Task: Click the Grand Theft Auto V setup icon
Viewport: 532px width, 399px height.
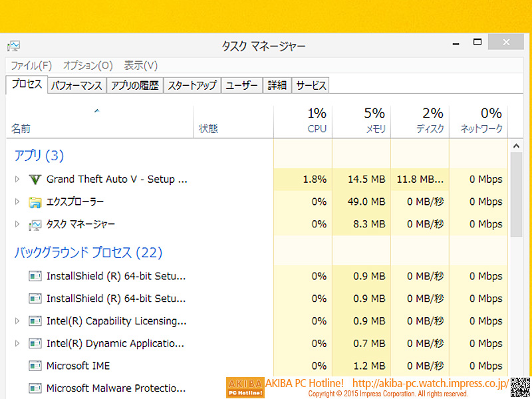Action: click(x=35, y=179)
